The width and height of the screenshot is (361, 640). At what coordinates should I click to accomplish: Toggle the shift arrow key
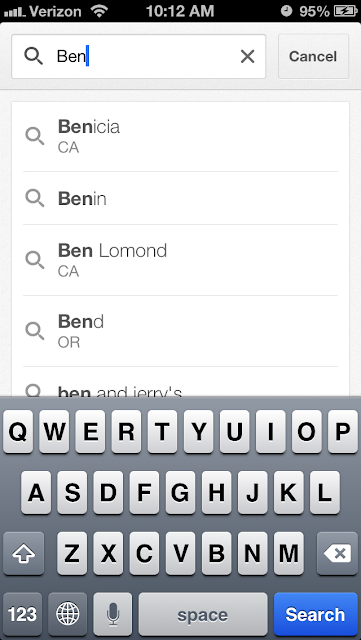(x=23, y=554)
